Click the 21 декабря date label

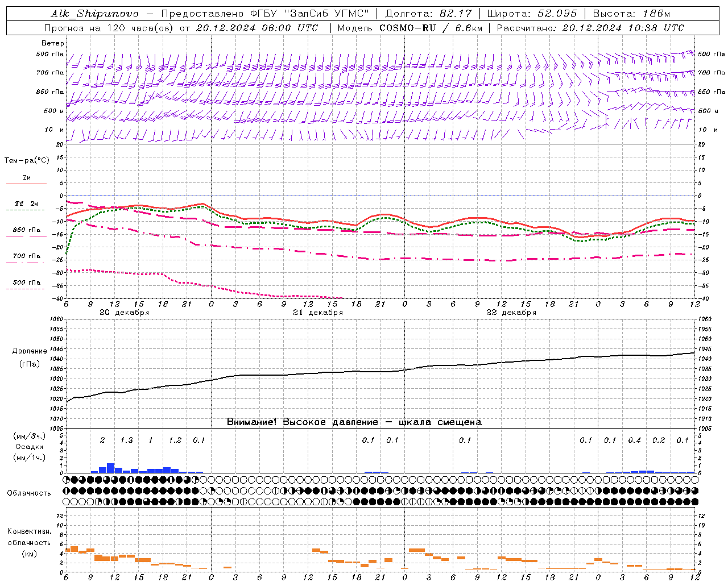[x=318, y=313]
